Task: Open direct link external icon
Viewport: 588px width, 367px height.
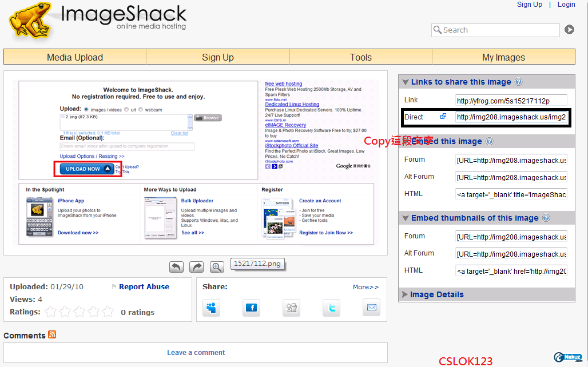Action: (443, 116)
